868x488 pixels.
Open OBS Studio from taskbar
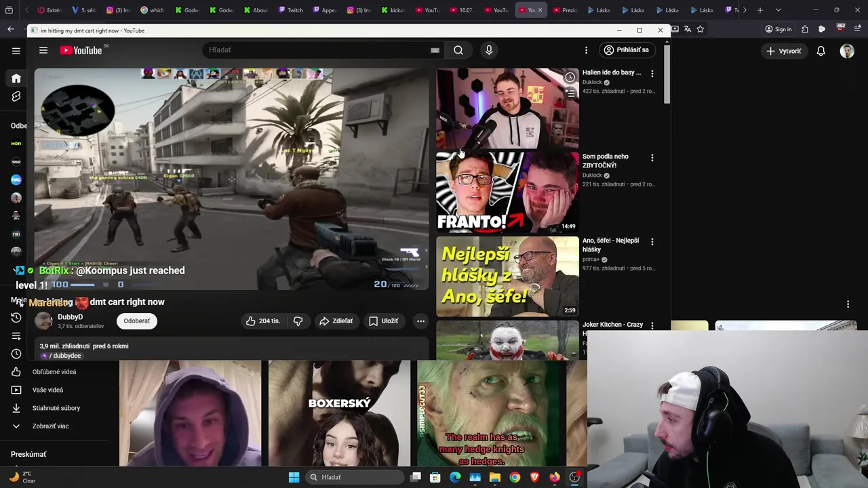point(574,477)
